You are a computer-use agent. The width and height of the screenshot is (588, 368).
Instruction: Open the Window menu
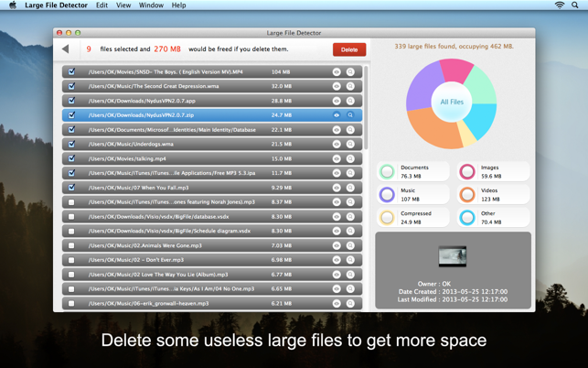click(151, 5)
